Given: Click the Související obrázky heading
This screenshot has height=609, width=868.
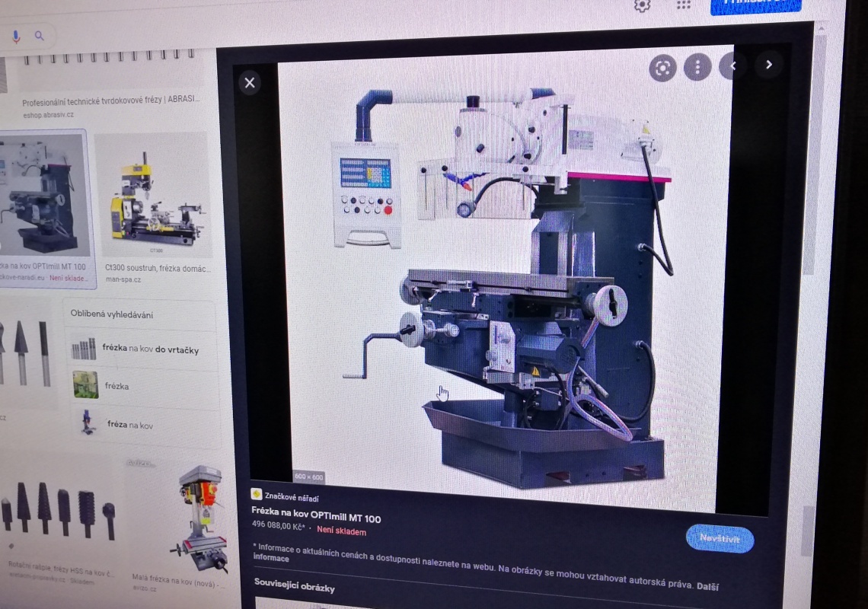Looking at the screenshot, I should click(295, 585).
